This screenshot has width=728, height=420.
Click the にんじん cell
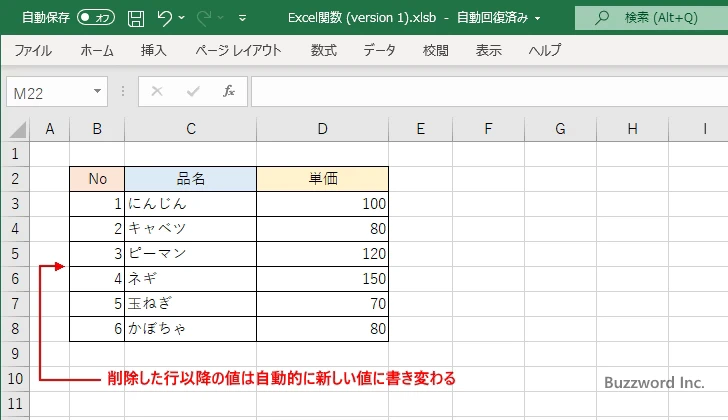coord(191,204)
